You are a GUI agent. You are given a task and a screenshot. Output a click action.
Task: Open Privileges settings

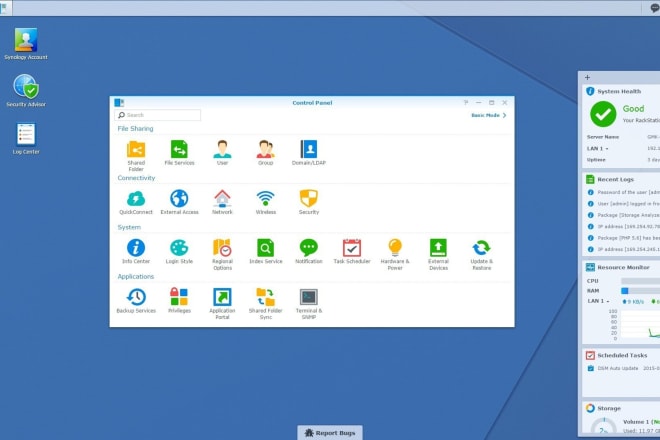(x=179, y=301)
